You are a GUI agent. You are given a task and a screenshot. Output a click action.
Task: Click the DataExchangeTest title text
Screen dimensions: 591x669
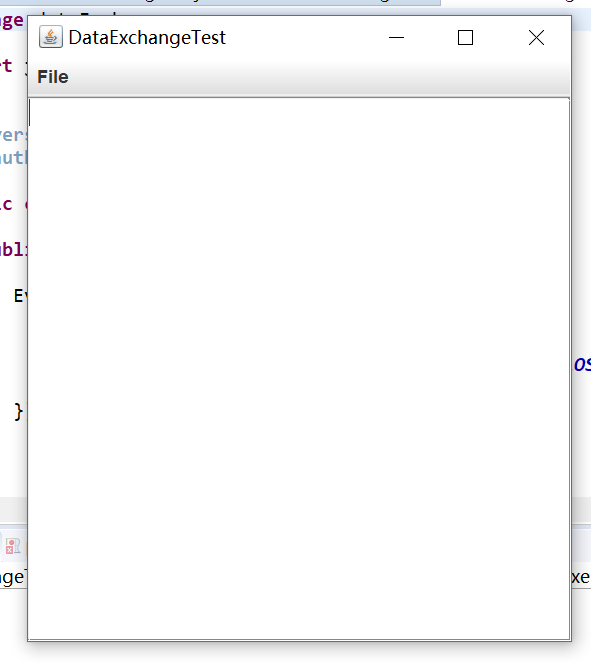click(147, 38)
